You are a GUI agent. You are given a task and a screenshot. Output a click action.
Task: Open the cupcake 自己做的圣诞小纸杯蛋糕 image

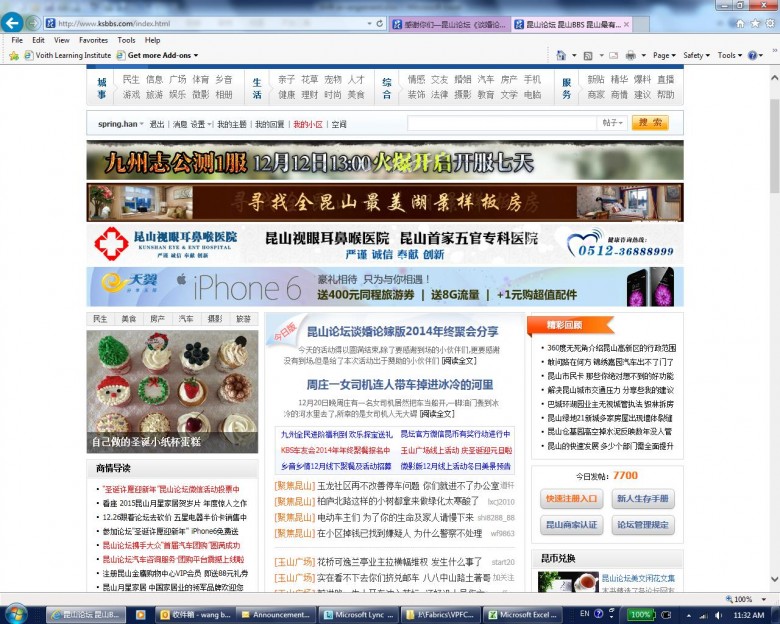172,392
